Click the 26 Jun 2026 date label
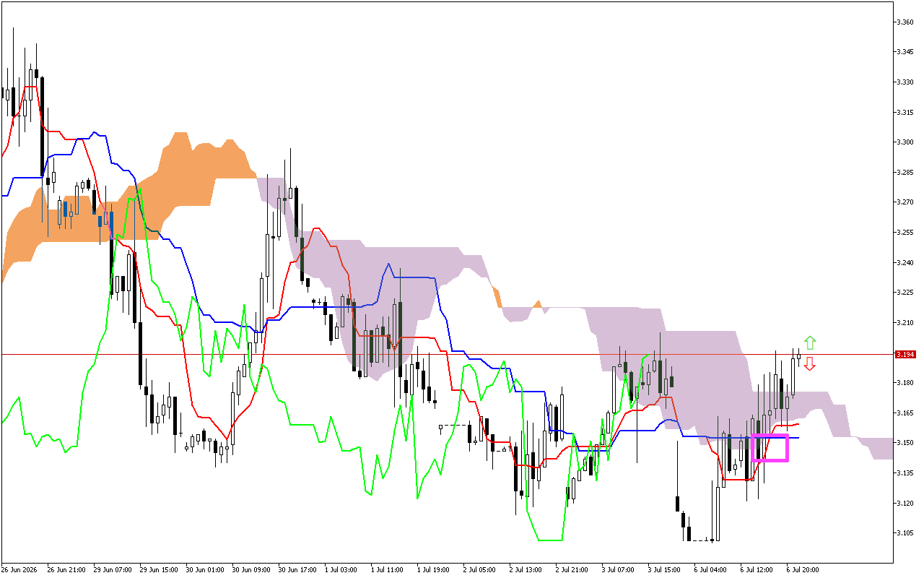This screenshot has height=578, width=924. (x=19, y=569)
